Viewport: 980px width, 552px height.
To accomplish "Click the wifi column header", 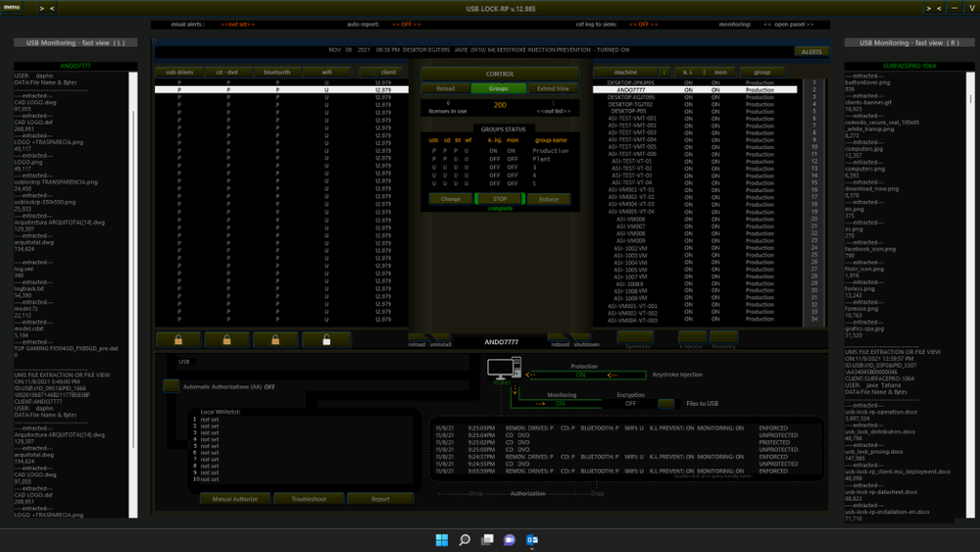I will (327, 72).
